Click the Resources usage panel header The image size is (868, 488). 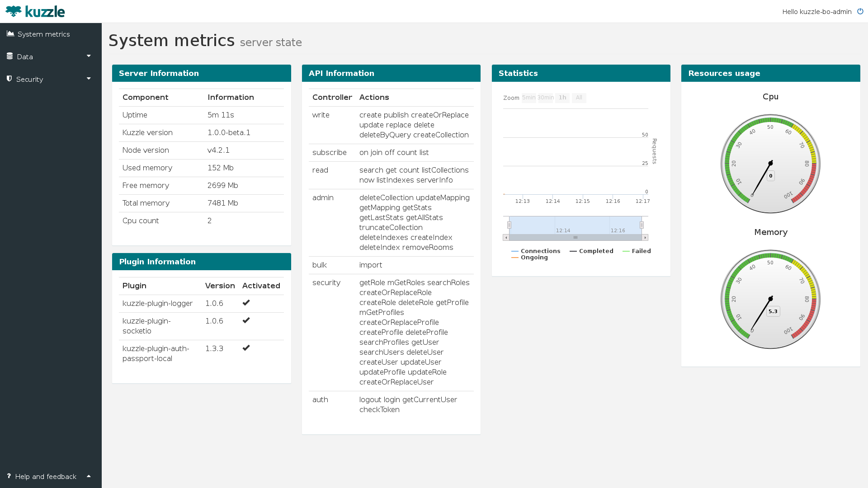[771, 73]
